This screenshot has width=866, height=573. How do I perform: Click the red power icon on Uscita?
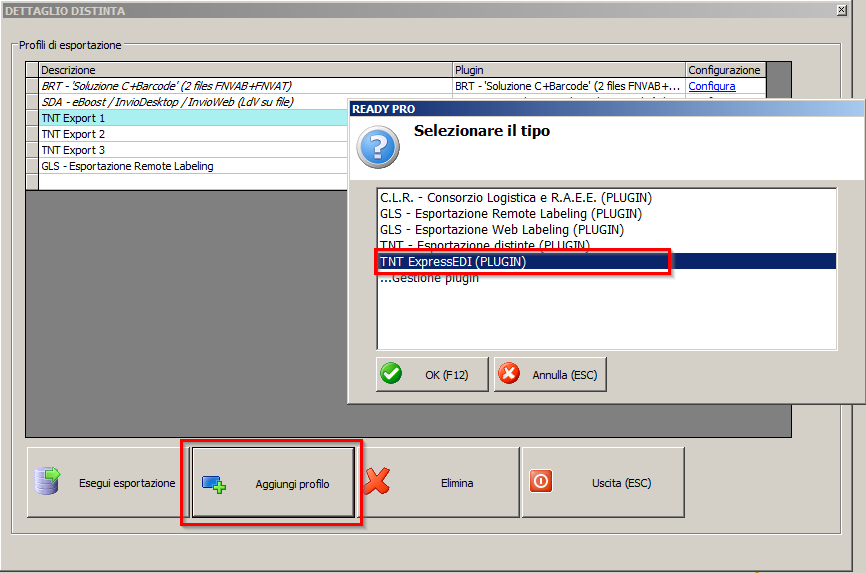click(541, 481)
